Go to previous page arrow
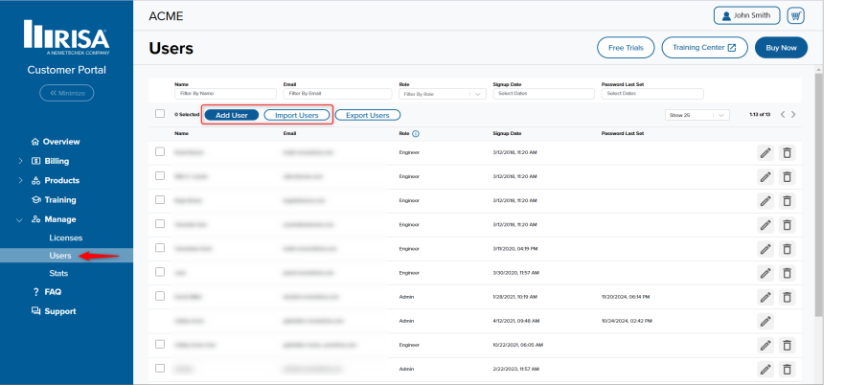This screenshot has height=385, width=868. coord(782,115)
